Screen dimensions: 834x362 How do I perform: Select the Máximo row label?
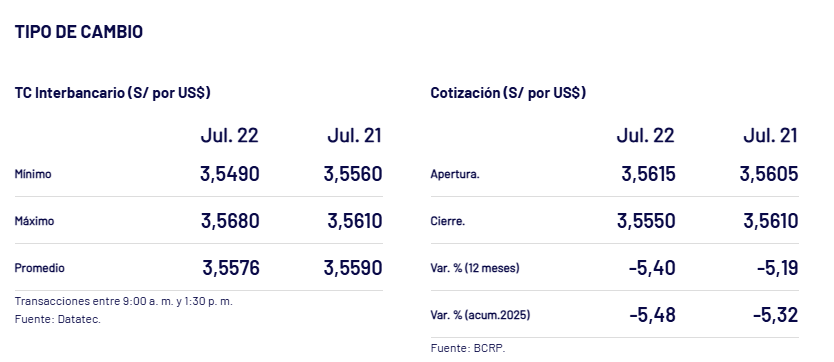click(34, 221)
